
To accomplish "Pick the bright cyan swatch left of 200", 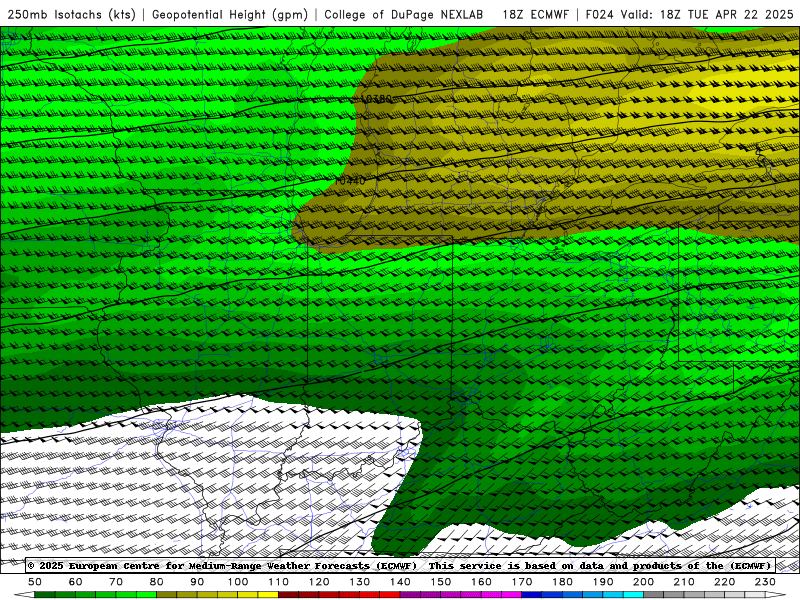I will click(x=633, y=595).
